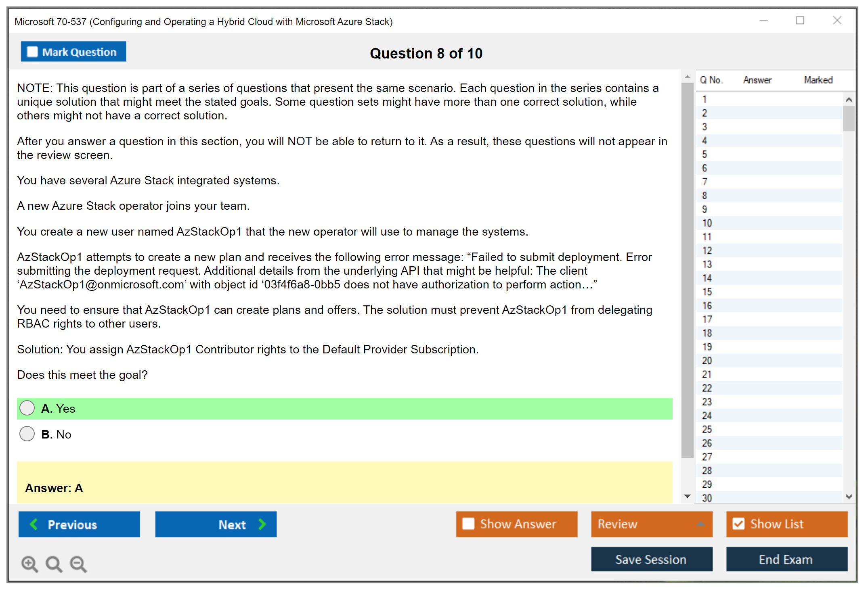This screenshot has height=593, width=868.
Task: Uncheck the Show List checkbox
Action: coord(738,524)
